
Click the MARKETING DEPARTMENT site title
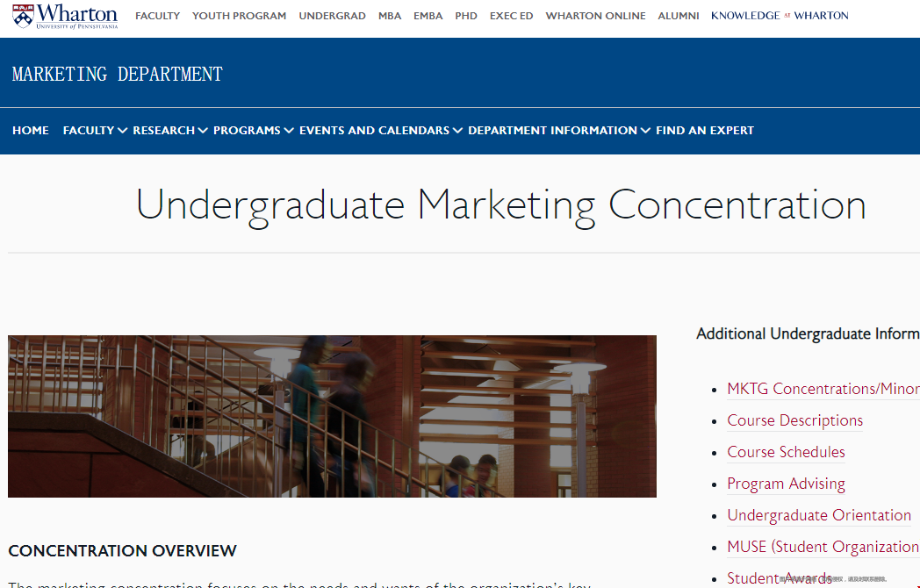(118, 74)
